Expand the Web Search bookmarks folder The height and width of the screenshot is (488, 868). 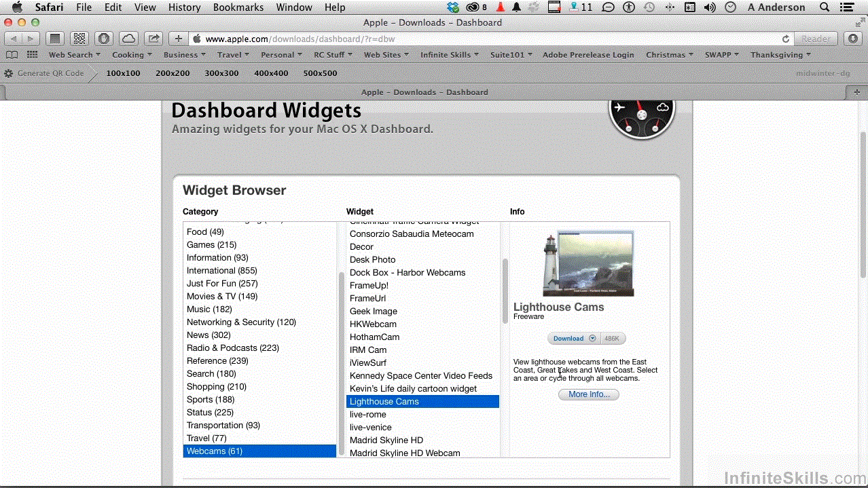coord(74,55)
